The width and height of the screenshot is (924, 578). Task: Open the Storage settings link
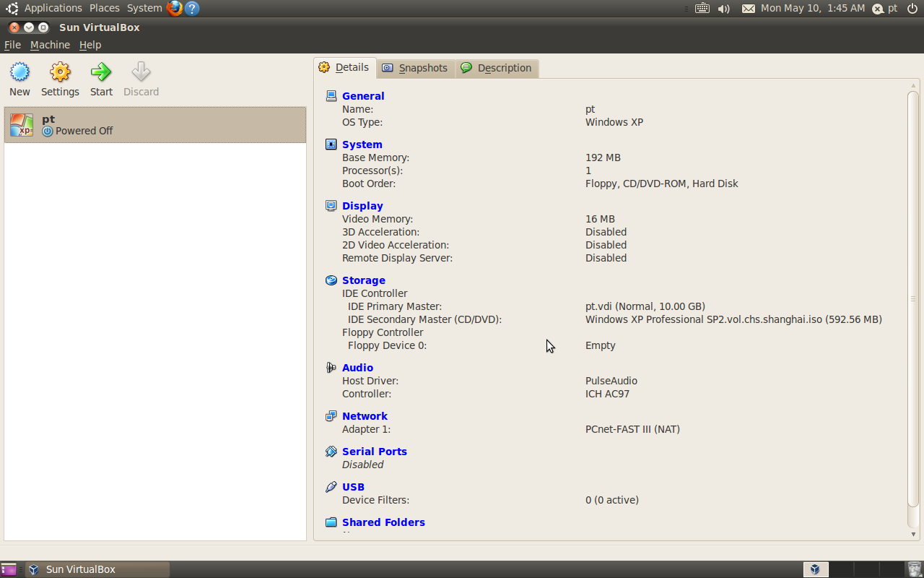[x=364, y=280]
